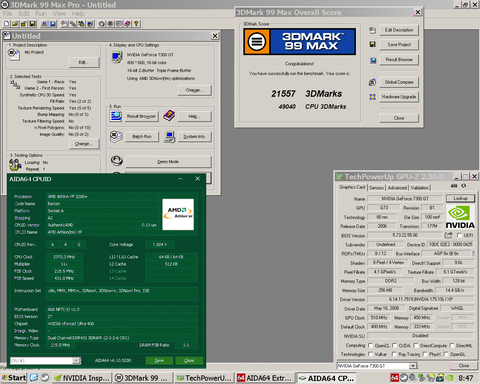480x384 pixels.
Task: Switch to AIDA64 Extreme taskbar item
Action: coord(264,378)
